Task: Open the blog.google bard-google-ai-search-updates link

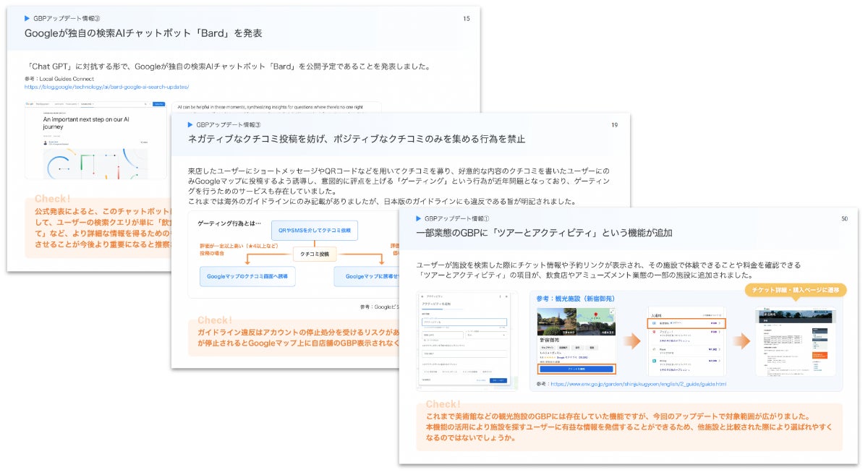Action: 106,87
